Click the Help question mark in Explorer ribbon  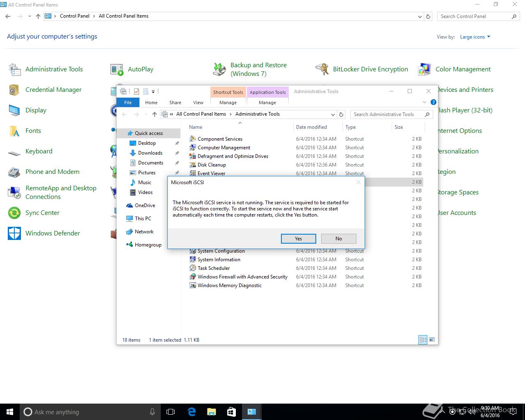434,102
